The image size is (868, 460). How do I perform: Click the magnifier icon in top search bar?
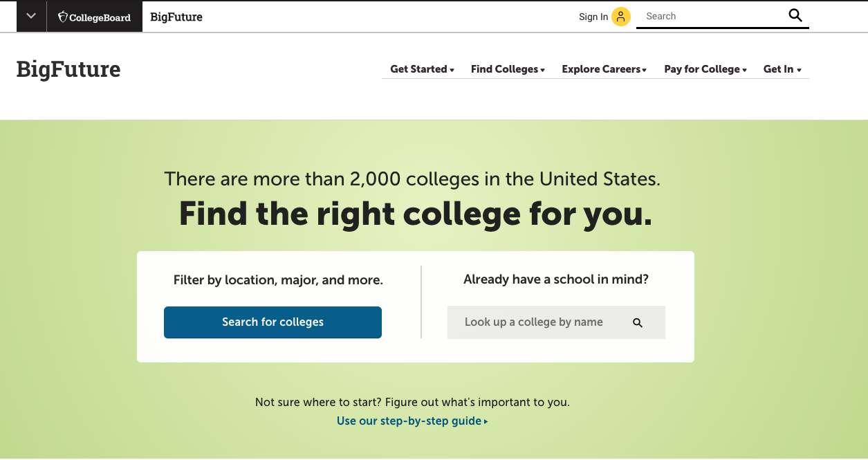point(795,16)
